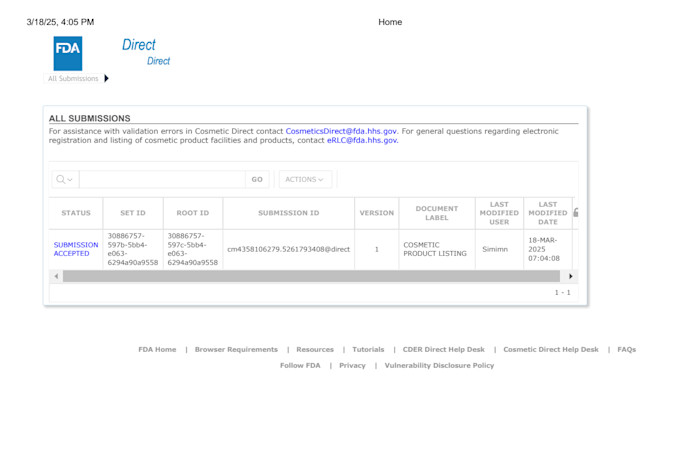Open the FDA Home footer link
The width and height of the screenshot is (680, 459).
[x=157, y=349]
